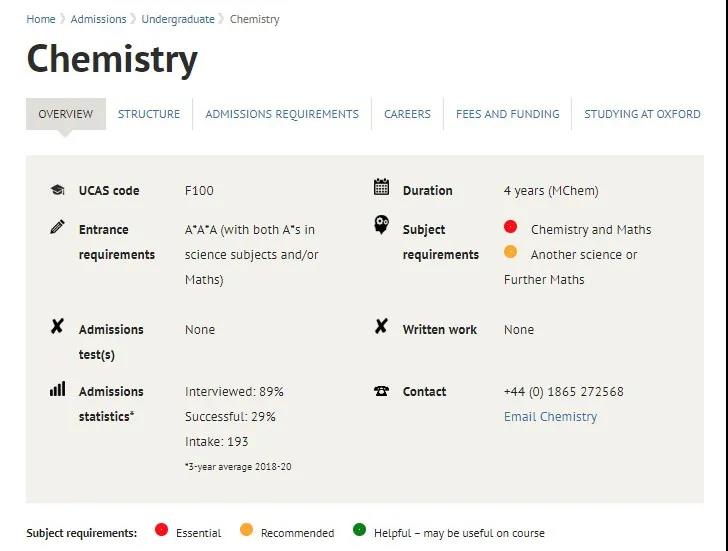
Task: Navigate to the Undergraduate breadcrumb link
Action: click(x=178, y=19)
